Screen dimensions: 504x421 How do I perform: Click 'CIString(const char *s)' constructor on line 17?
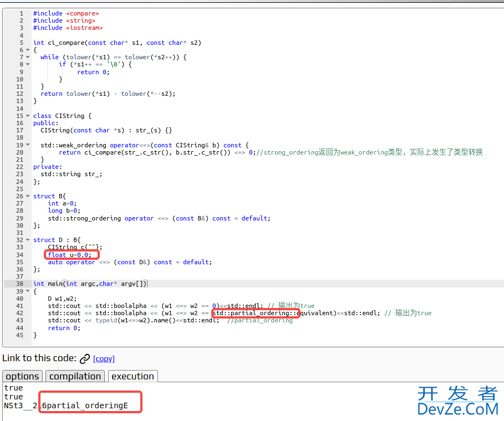pyautogui.click(x=82, y=130)
